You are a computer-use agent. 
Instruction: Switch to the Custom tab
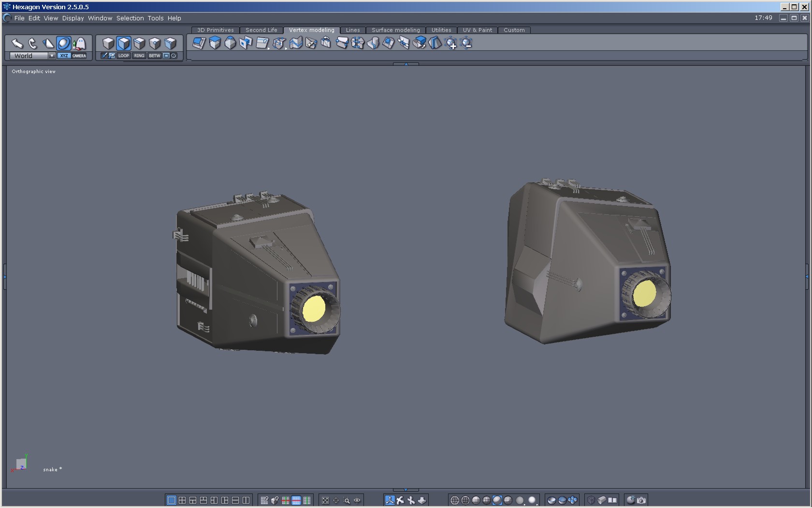click(514, 30)
